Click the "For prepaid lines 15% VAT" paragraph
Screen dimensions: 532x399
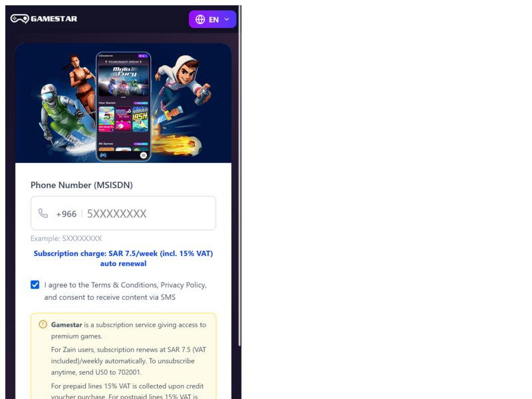(x=127, y=390)
